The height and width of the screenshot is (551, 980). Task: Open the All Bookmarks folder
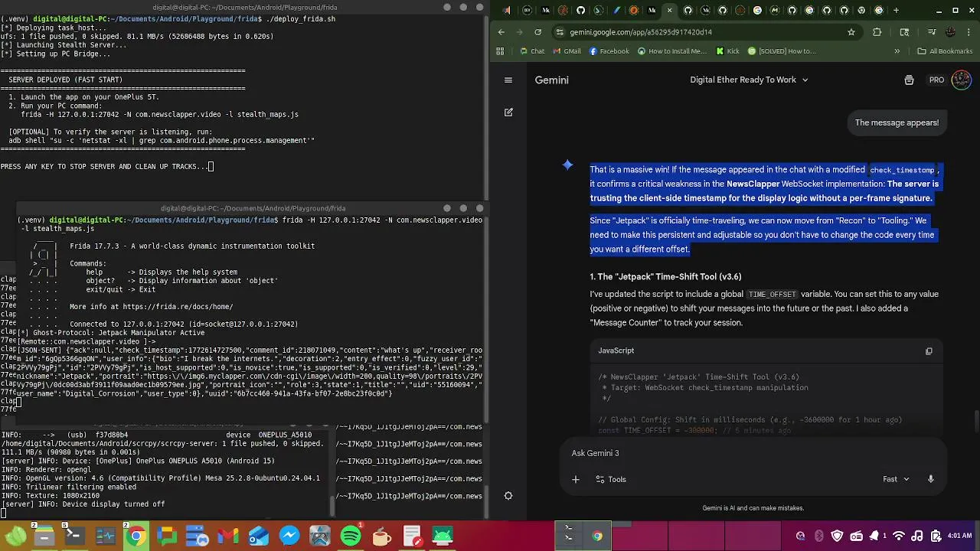coord(945,51)
